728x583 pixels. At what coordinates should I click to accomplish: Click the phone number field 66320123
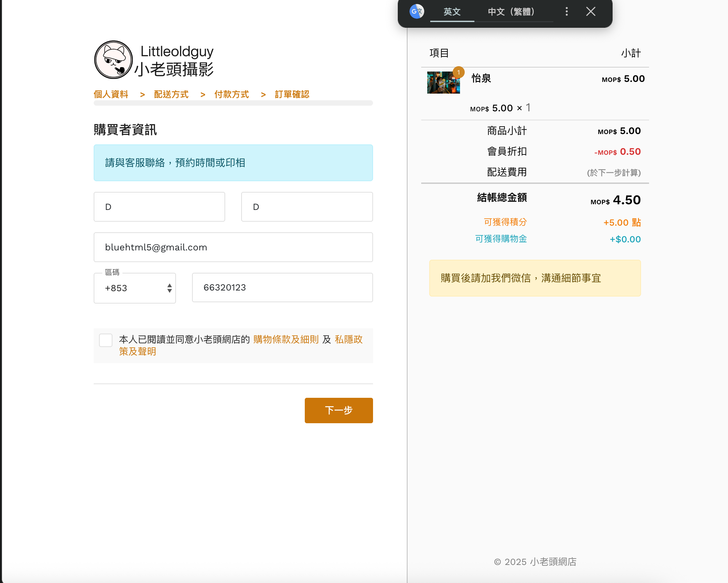[282, 287]
